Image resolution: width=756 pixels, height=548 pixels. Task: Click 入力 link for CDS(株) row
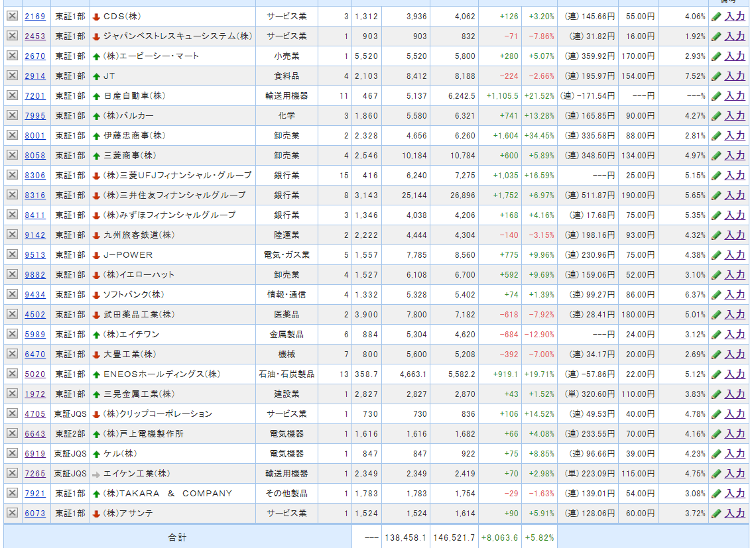point(735,17)
